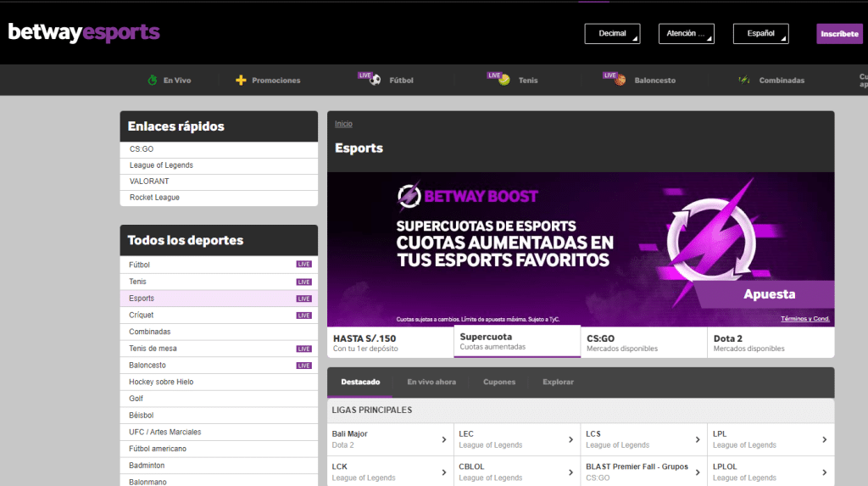
Task: Open Promociones in top navigation
Action: pyautogui.click(x=268, y=80)
